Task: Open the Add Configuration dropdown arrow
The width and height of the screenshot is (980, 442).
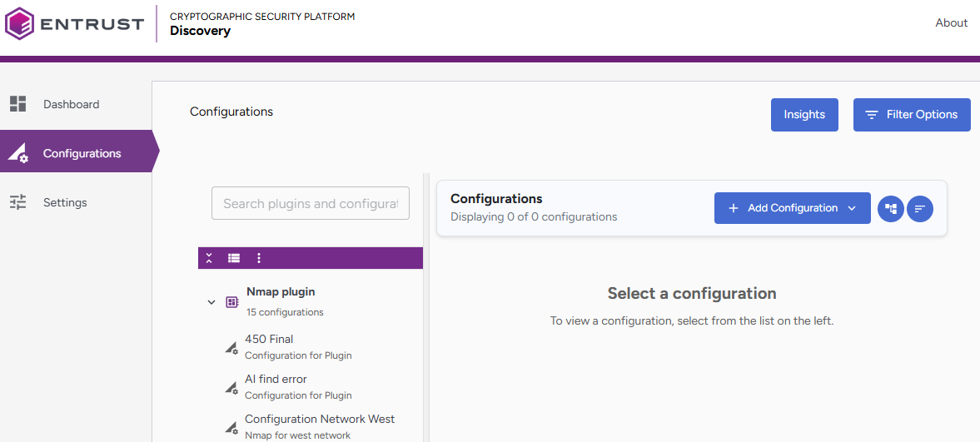Action: pyautogui.click(x=852, y=209)
